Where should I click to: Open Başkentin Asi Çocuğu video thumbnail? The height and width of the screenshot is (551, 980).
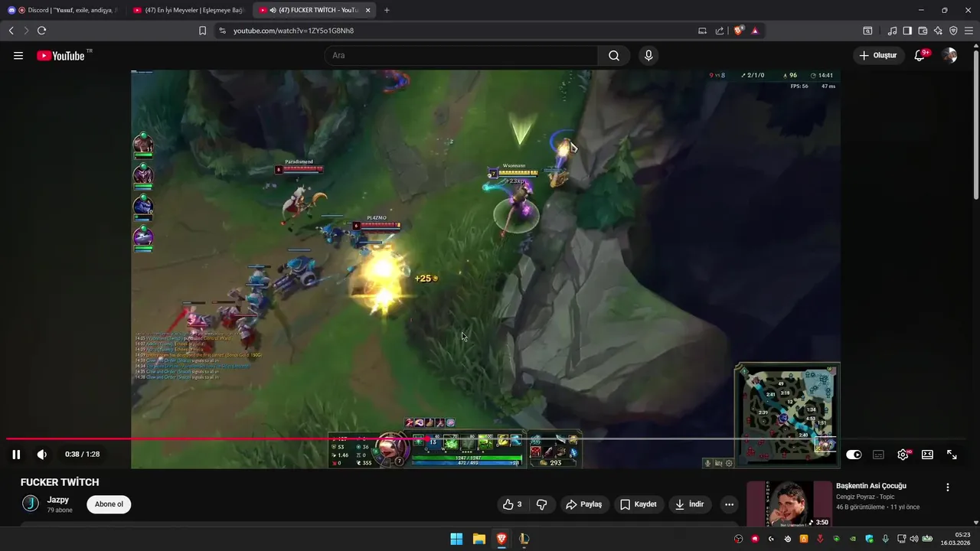tap(789, 504)
